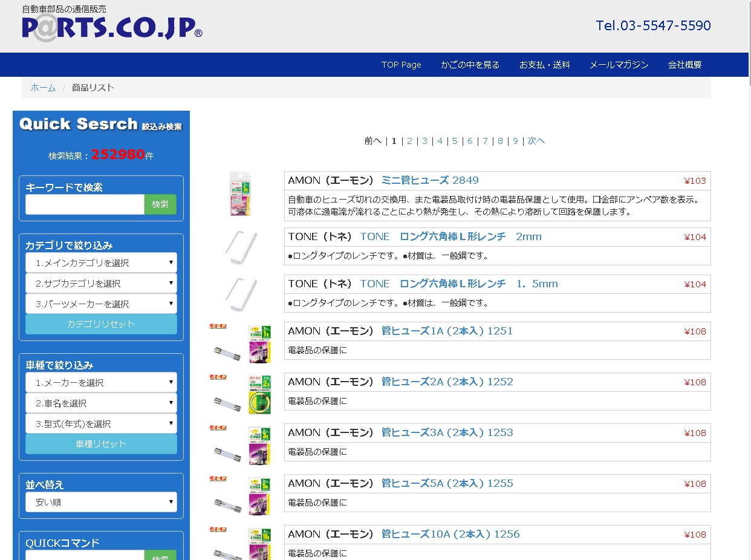Open お支払・送料 menu item

pyautogui.click(x=545, y=65)
